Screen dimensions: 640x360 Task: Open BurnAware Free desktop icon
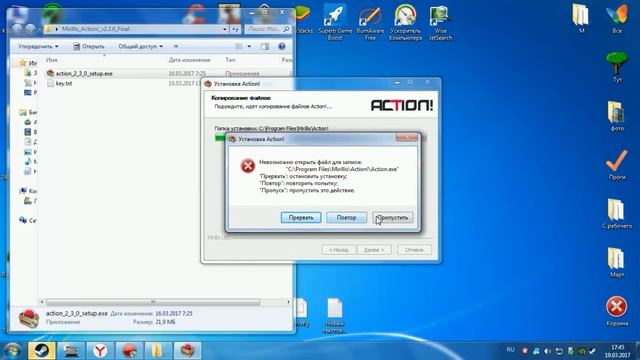pos(370,23)
